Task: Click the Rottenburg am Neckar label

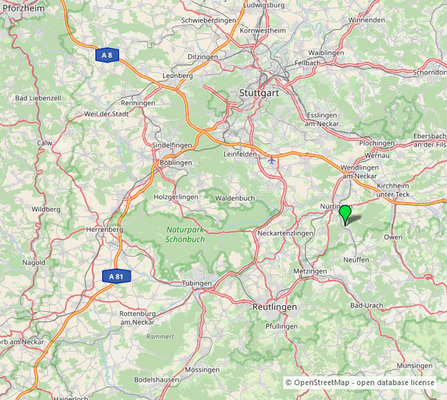Action: tap(138, 318)
